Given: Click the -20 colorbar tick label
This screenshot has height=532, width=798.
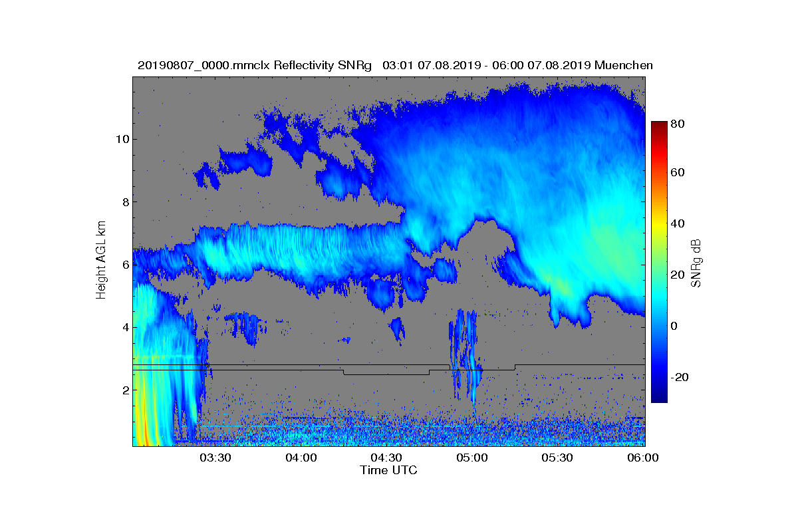Looking at the screenshot, I should coord(680,377).
